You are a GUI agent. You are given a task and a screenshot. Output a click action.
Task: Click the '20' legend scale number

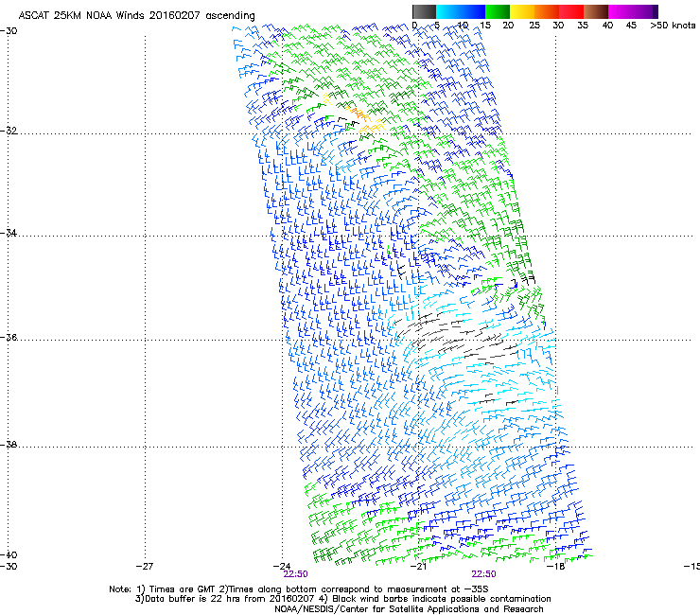point(508,26)
